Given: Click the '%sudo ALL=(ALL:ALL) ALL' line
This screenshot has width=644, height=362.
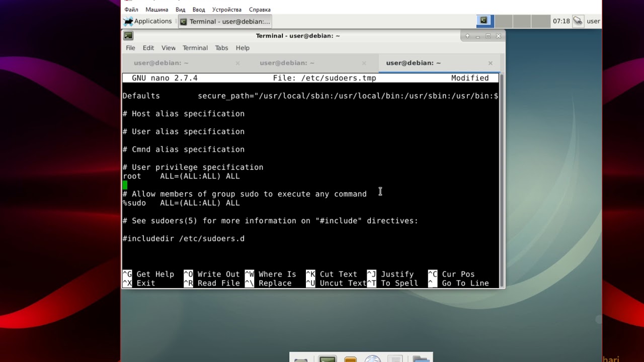Looking at the screenshot, I should click(181, 203).
